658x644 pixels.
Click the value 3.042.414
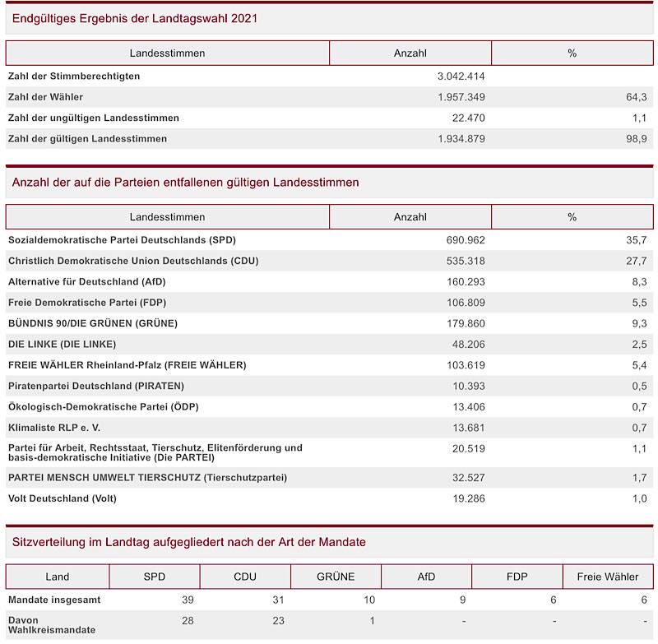[x=461, y=76]
